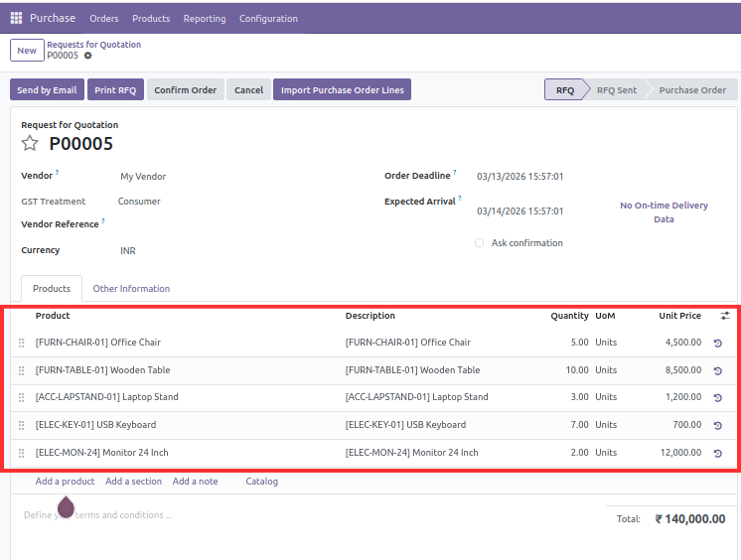Screen dimensions: 741x560
Task: Click Add a section link
Action: tap(134, 482)
